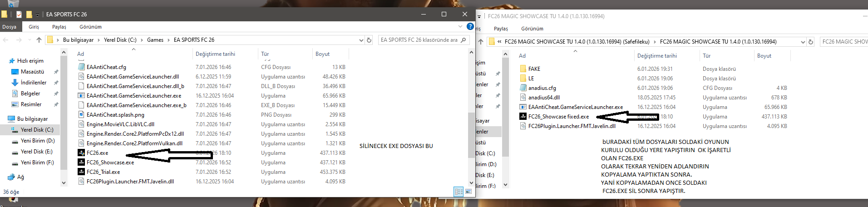This screenshot has height=207, width=868.
Task: Click the Refresh icon in the EA SPORTS FC 26 window
Action: tap(369, 40)
